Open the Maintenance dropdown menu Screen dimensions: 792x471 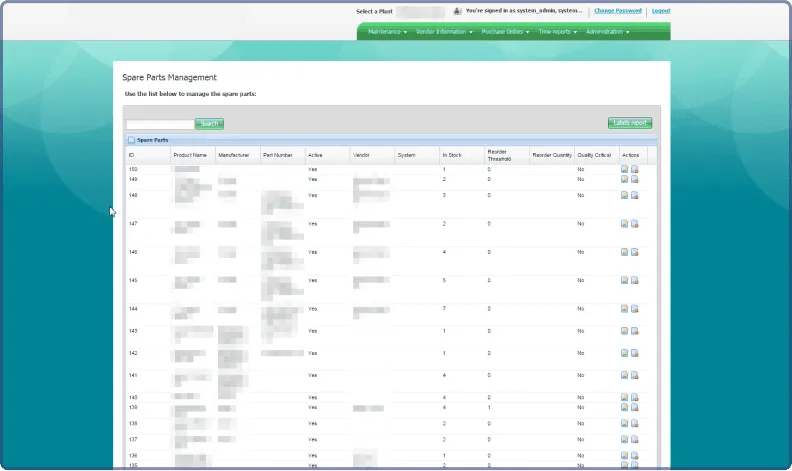tap(387, 32)
